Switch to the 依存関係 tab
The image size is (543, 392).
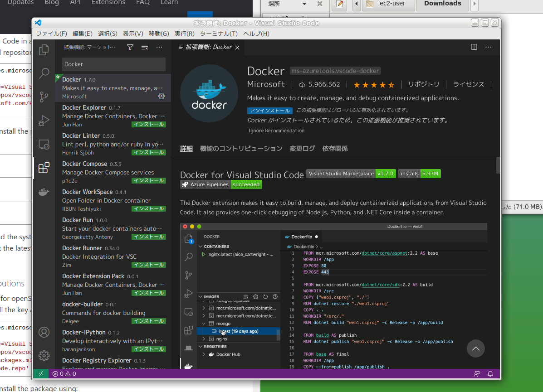[x=335, y=149]
